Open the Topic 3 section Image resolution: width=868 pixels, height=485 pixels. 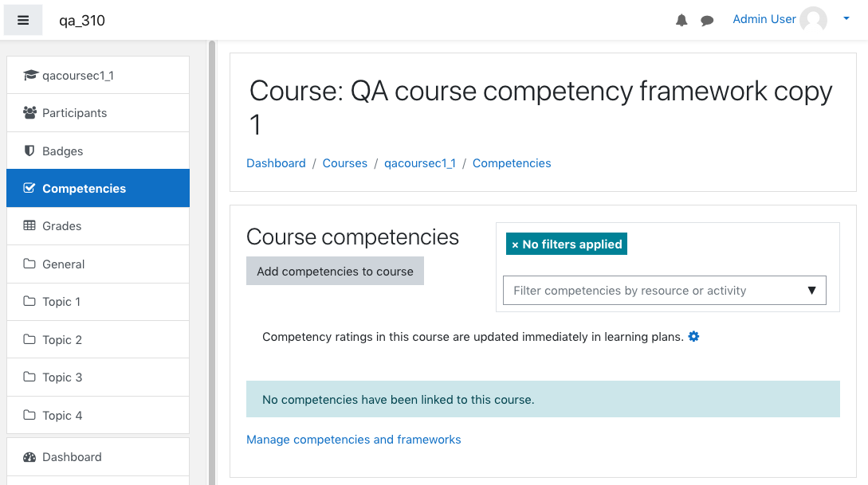pyautogui.click(x=98, y=377)
